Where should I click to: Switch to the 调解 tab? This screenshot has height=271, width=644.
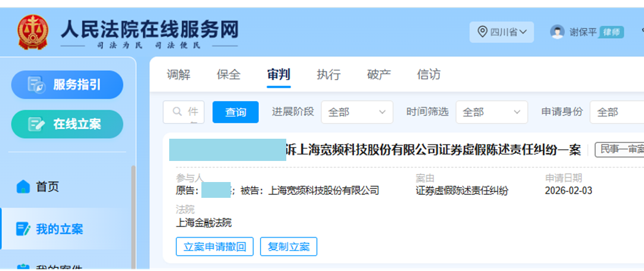point(179,75)
